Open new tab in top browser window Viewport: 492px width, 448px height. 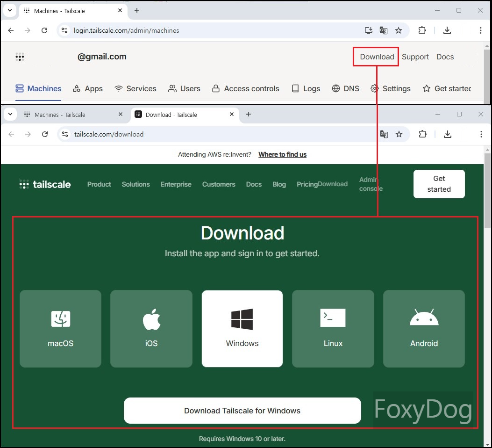pos(137,10)
